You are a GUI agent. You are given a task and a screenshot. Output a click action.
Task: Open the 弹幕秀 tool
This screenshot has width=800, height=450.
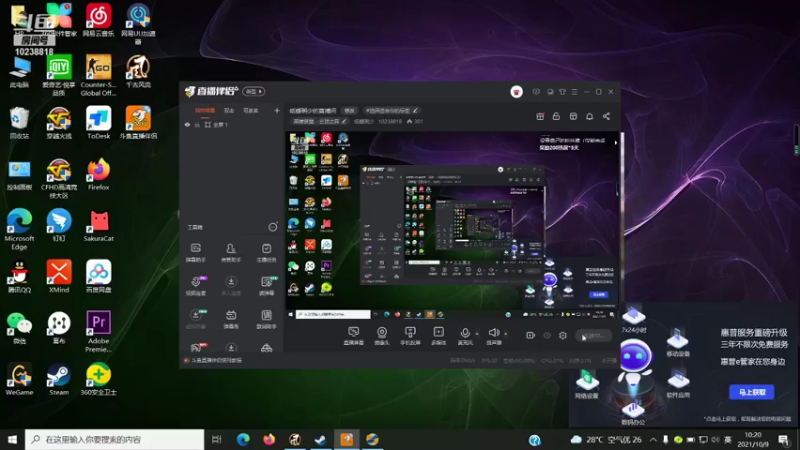[231, 319]
